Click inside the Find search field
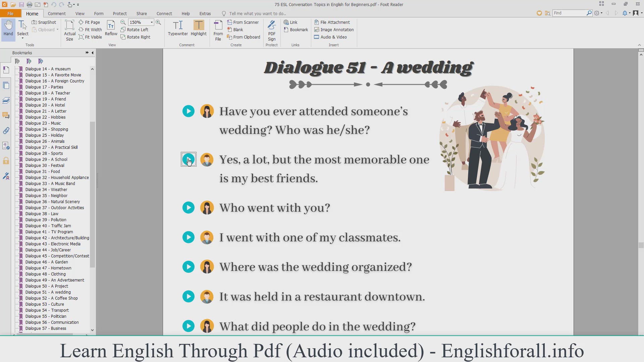This screenshot has width=644, height=362. [x=569, y=13]
